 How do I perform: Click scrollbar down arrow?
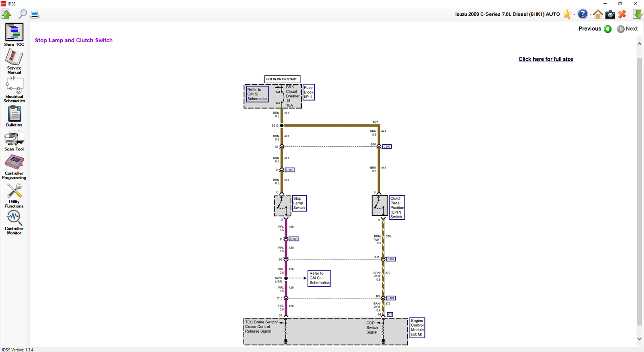pyautogui.click(x=639, y=339)
